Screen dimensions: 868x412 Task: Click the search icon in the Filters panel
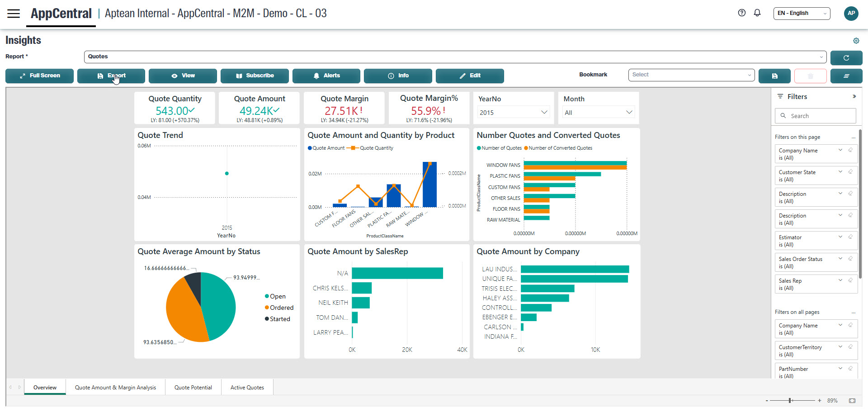point(783,116)
